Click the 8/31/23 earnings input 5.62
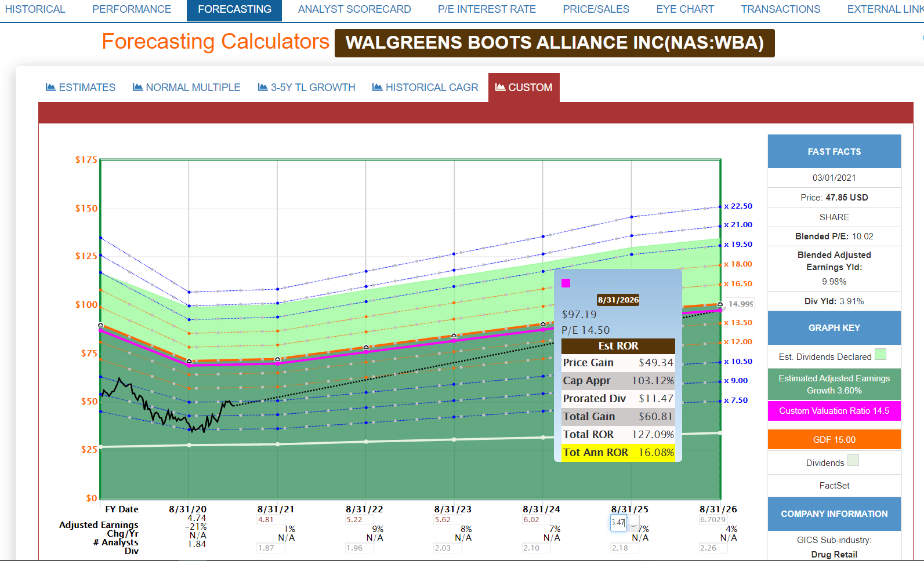Image resolution: width=924 pixels, height=561 pixels. 448,520
